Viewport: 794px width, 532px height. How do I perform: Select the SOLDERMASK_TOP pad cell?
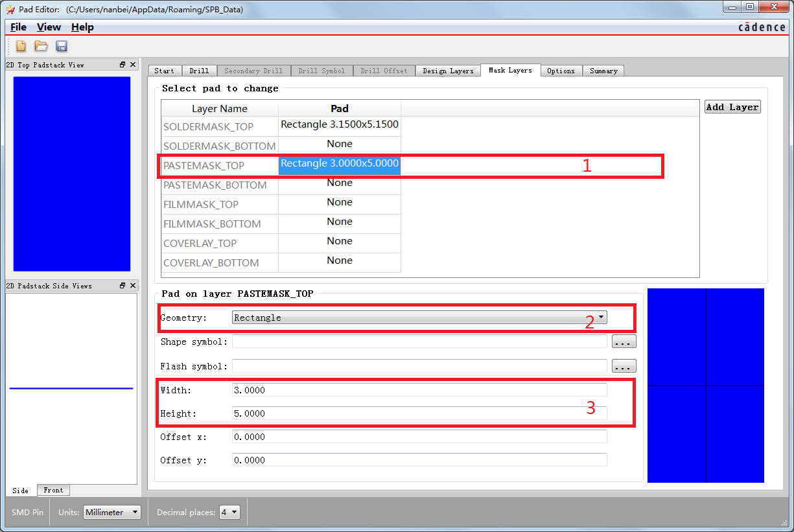(340, 125)
